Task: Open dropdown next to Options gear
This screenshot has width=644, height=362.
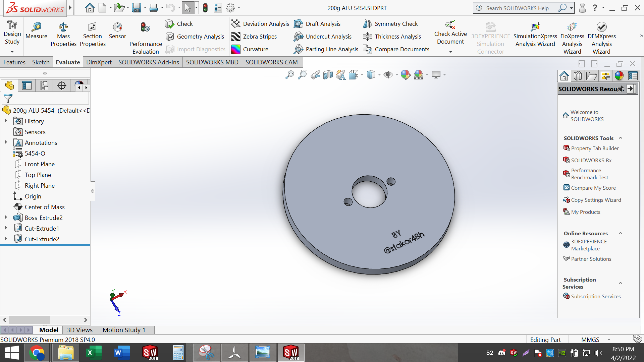Action: (239, 8)
